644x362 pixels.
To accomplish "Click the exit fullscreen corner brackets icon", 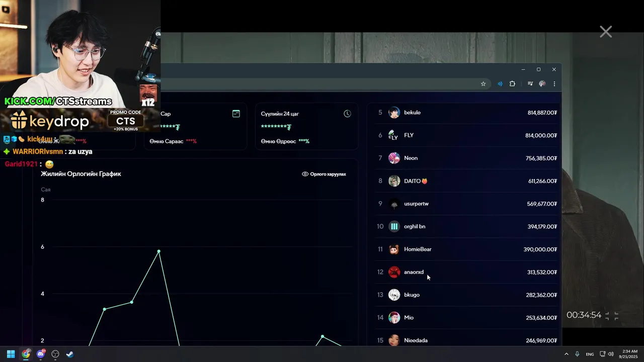I will 612,316.
